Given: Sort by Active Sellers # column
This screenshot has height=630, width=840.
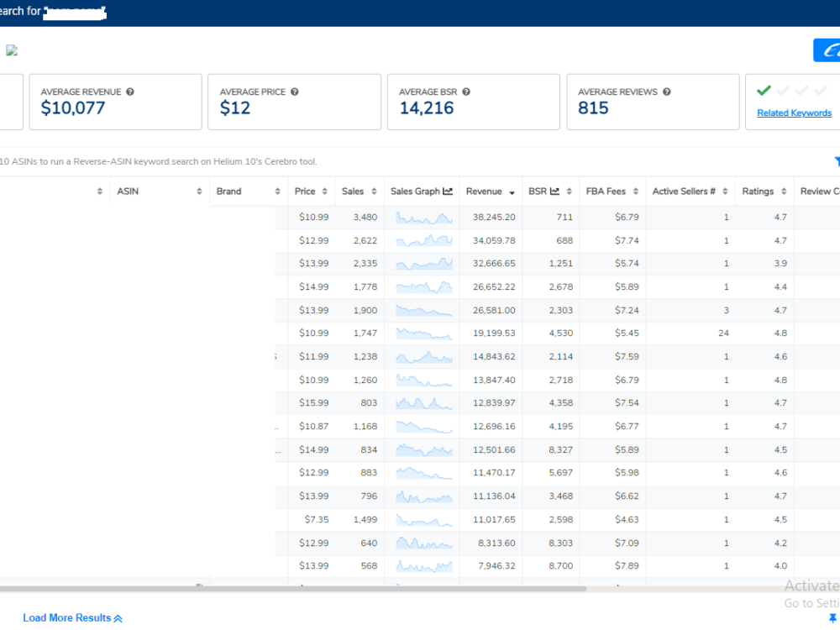Looking at the screenshot, I should pos(725,192).
